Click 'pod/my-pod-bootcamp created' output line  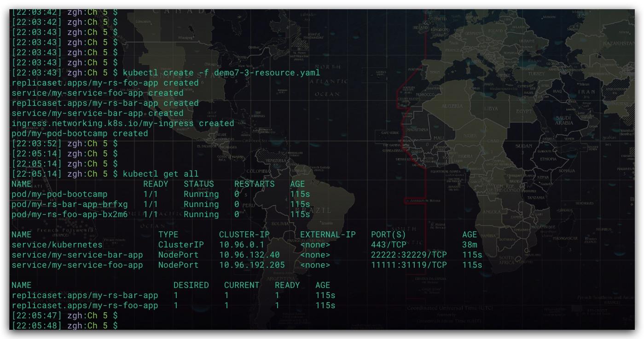[x=80, y=133]
